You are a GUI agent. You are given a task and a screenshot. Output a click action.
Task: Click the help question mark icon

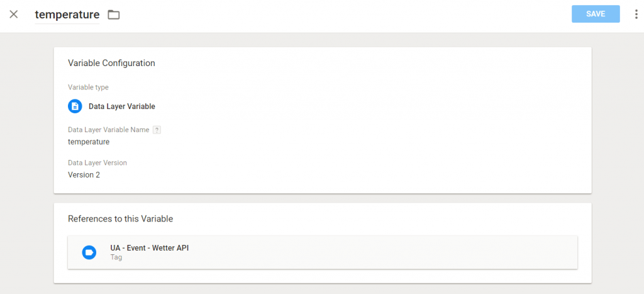point(157,130)
